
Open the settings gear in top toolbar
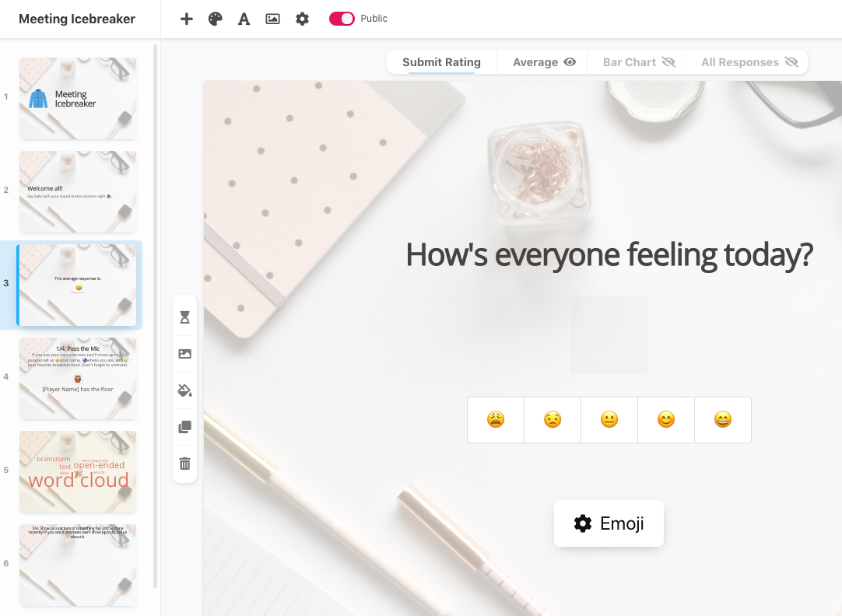point(302,19)
